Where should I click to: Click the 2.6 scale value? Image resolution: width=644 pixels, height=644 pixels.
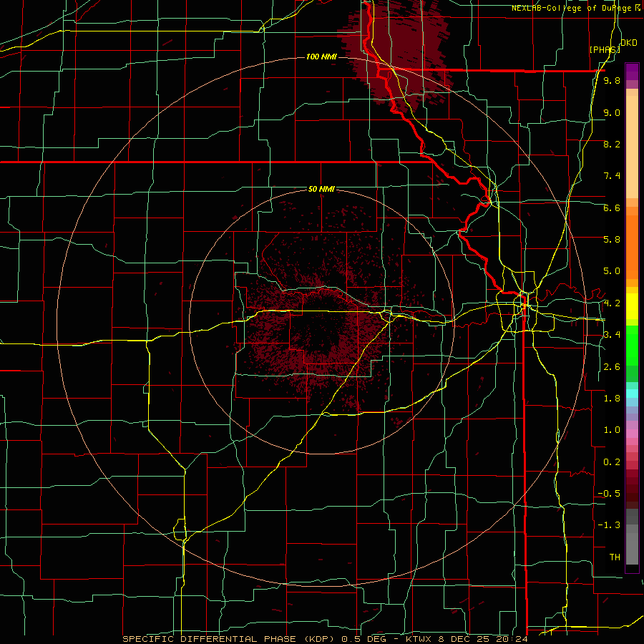click(x=612, y=367)
